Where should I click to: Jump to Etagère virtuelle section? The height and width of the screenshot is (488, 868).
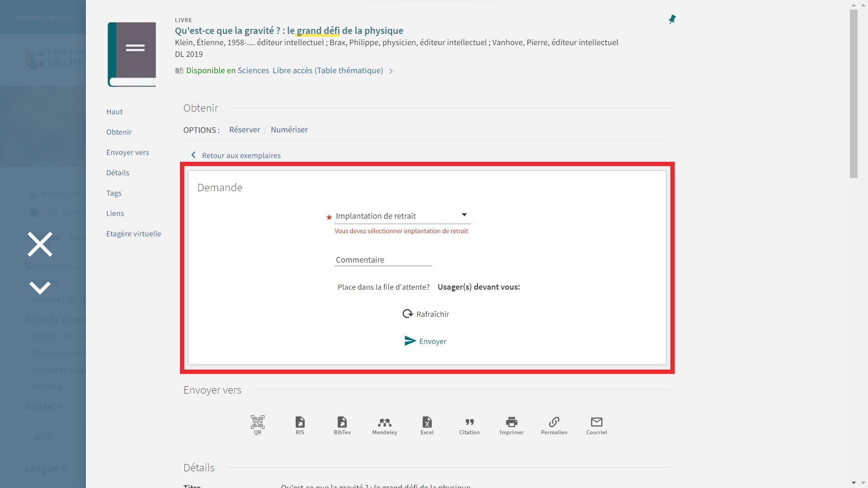pos(133,234)
